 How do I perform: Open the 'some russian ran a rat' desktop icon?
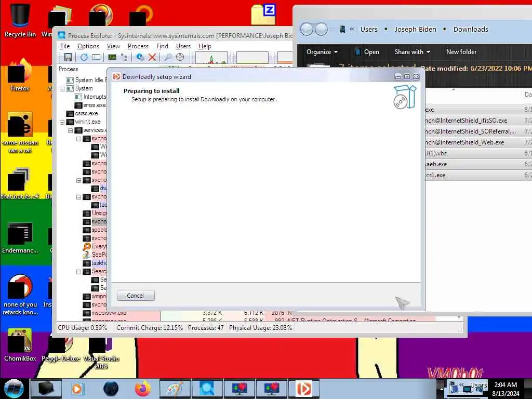(x=20, y=132)
